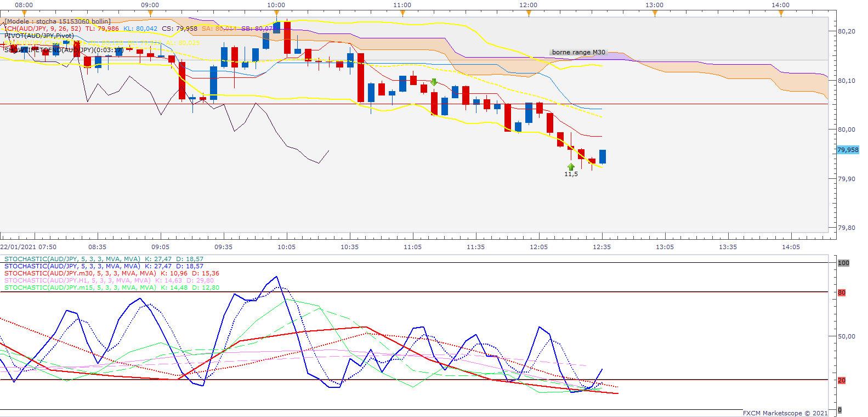Image resolution: width=868 pixels, height=417 pixels.
Task: Click the 12:35 time axis label
Action: pyautogui.click(x=602, y=247)
